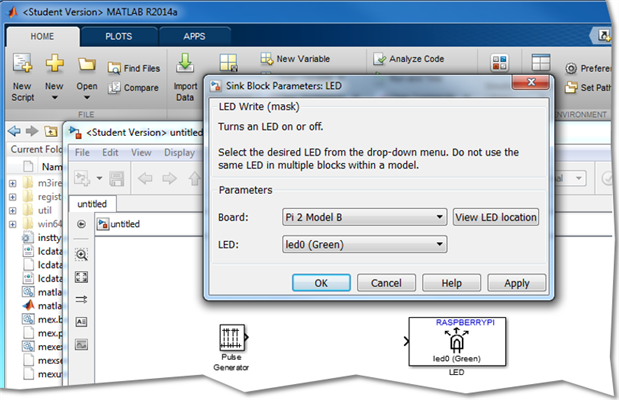The height and width of the screenshot is (400, 619).
Task: Expand the regist folder
Action: click(x=13, y=197)
